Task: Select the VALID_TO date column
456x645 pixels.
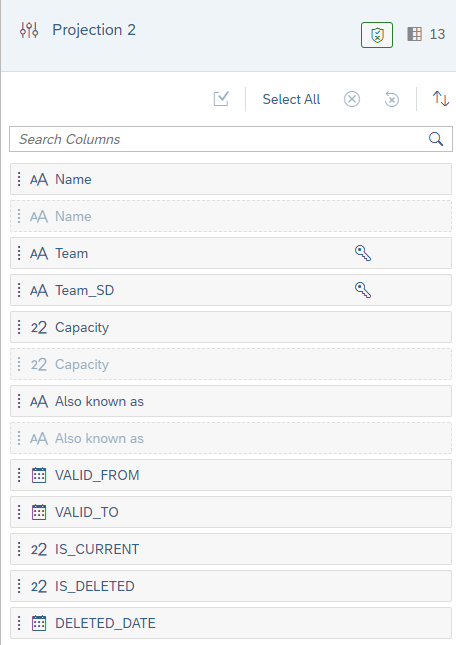Action: point(231,512)
